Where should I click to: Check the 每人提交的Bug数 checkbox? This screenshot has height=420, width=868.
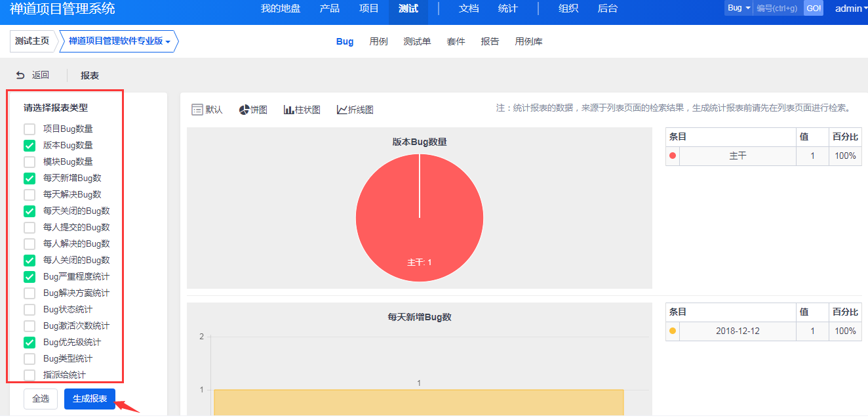[x=30, y=228]
